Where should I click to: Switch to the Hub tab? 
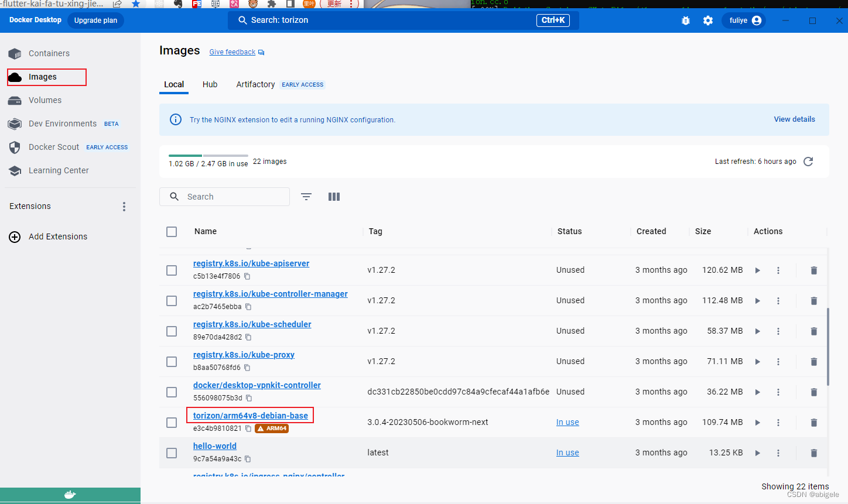[x=210, y=84]
